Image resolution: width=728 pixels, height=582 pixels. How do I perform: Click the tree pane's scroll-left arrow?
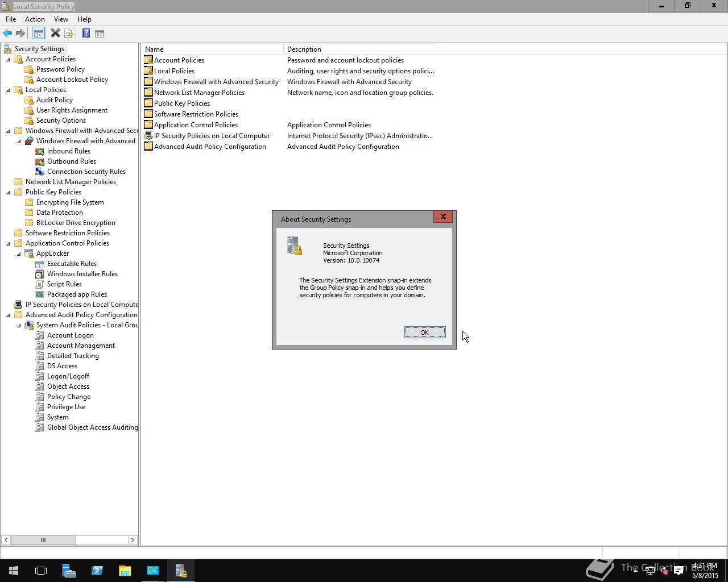point(6,541)
